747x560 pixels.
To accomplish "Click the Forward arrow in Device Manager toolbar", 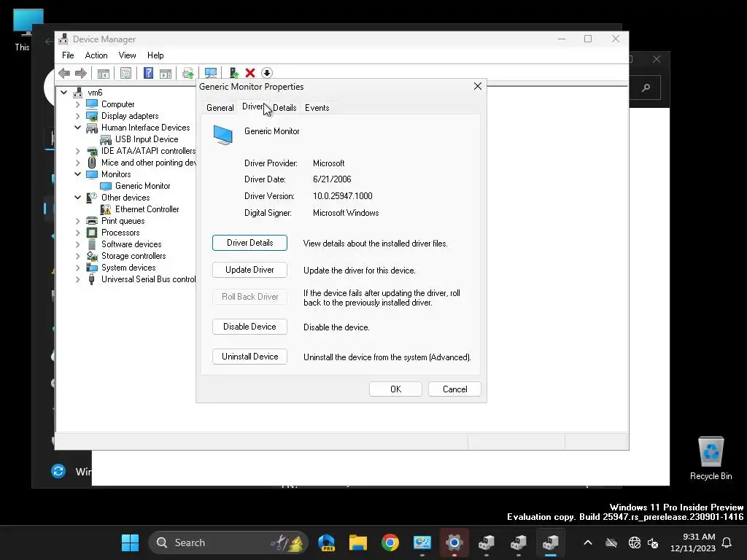I will click(x=81, y=73).
